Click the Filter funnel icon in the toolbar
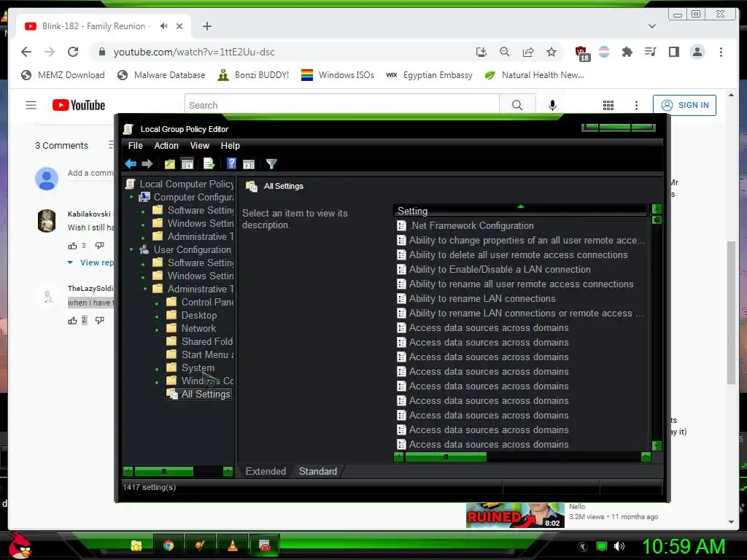This screenshot has width=747, height=560. (271, 164)
